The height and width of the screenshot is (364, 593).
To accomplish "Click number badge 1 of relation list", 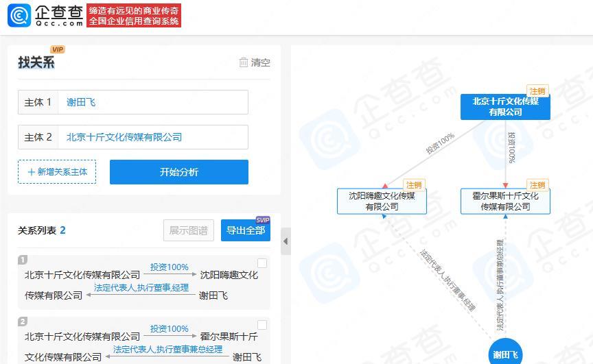I will 23,260.
